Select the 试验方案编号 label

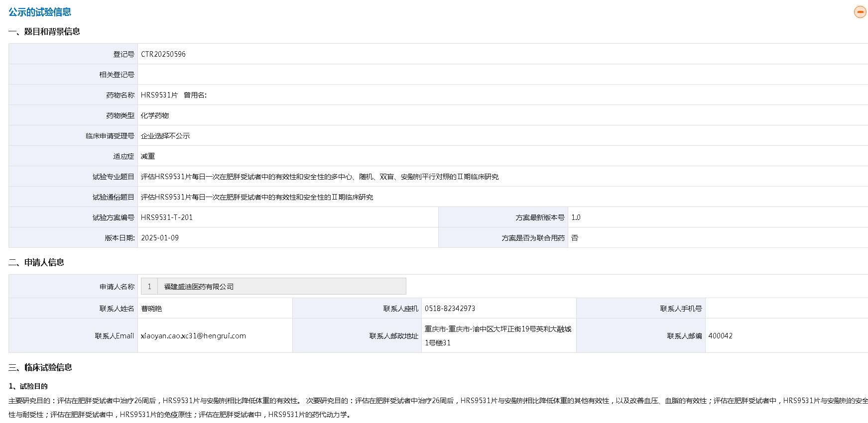pyautogui.click(x=114, y=217)
